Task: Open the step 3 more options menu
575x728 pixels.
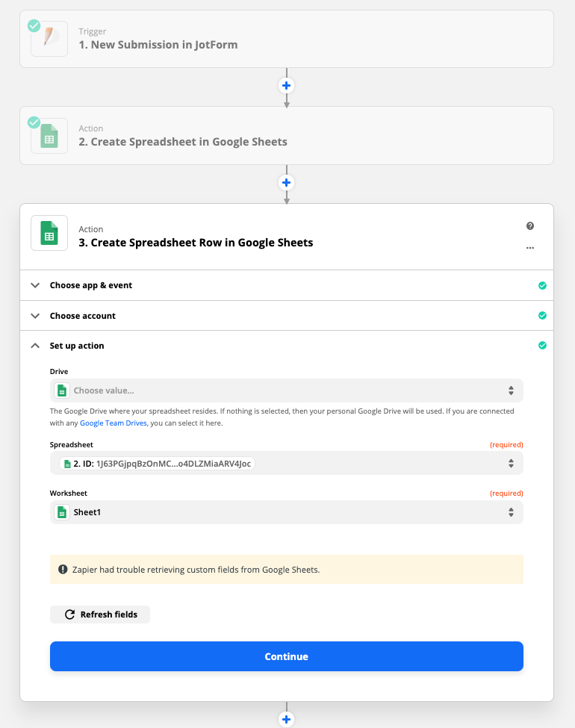Action: (530, 248)
